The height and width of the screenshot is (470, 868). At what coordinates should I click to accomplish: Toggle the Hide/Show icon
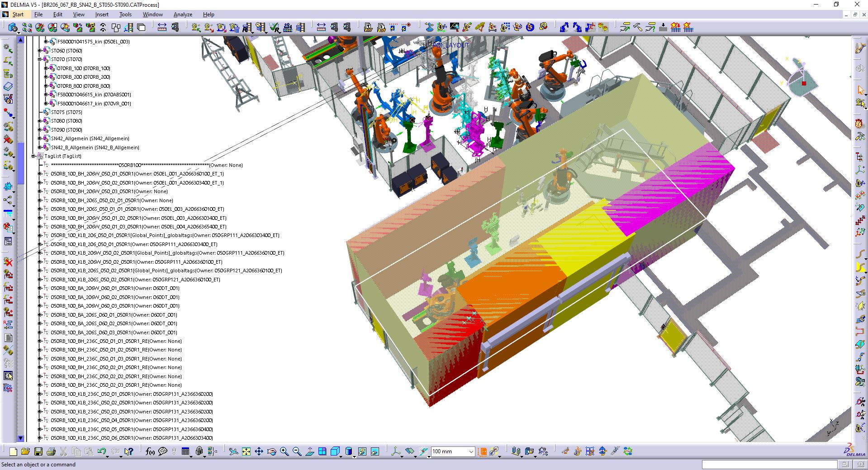click(362, 451)
